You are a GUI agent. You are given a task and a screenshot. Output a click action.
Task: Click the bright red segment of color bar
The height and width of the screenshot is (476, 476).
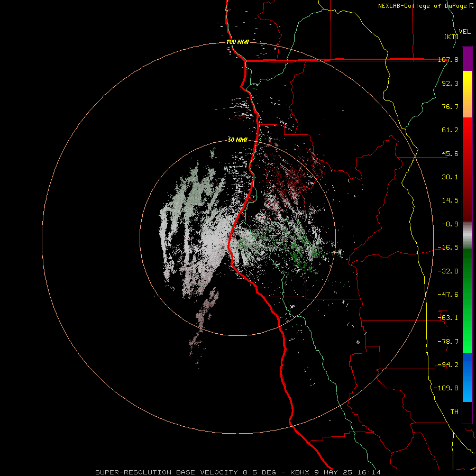coord(467,169)
